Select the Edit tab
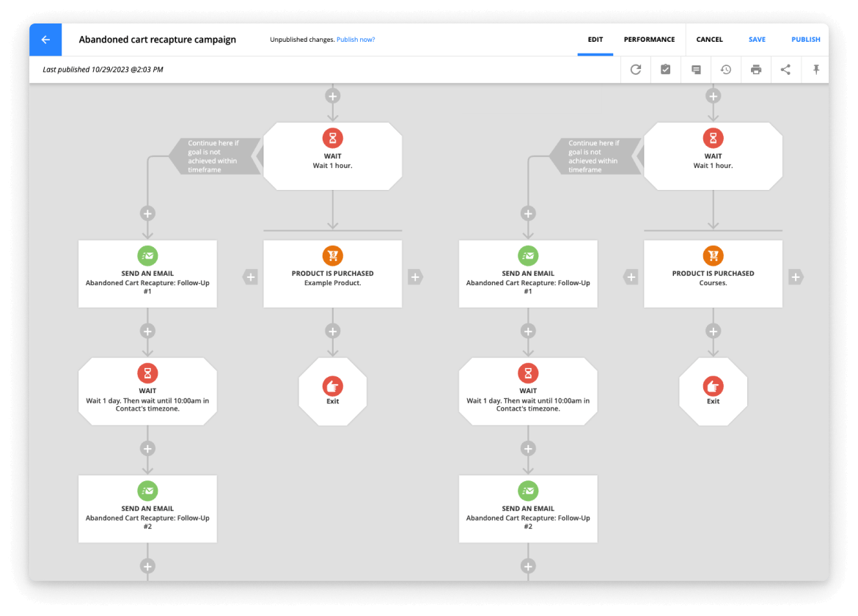The width and height of the screenshot is (858, 616). click(595, 40)
